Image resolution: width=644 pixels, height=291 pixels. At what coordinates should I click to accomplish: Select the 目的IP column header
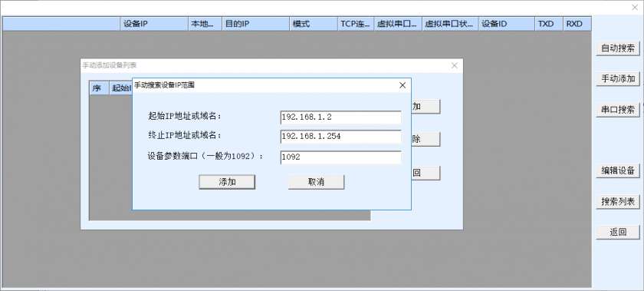[x=255, y=24]
